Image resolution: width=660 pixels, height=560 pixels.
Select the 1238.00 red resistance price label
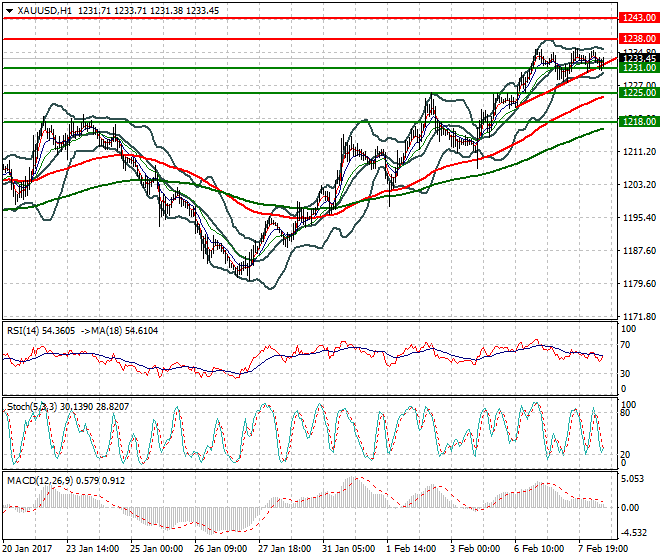coord(639,39)
